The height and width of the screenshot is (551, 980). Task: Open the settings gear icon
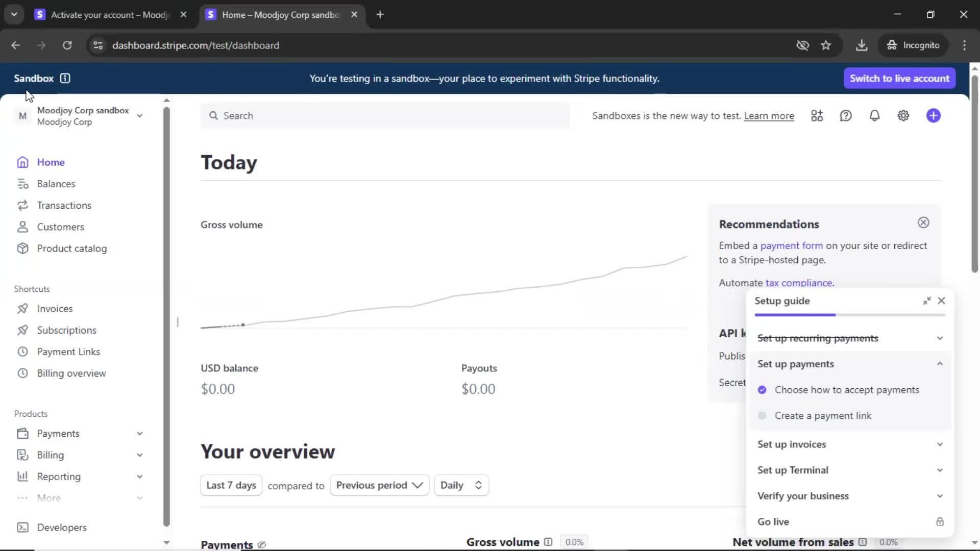(903, 116)
